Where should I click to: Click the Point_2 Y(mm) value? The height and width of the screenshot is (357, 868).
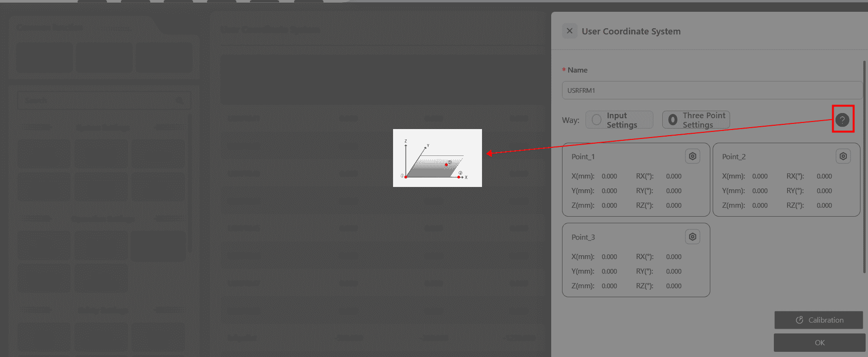click(760, 191)
